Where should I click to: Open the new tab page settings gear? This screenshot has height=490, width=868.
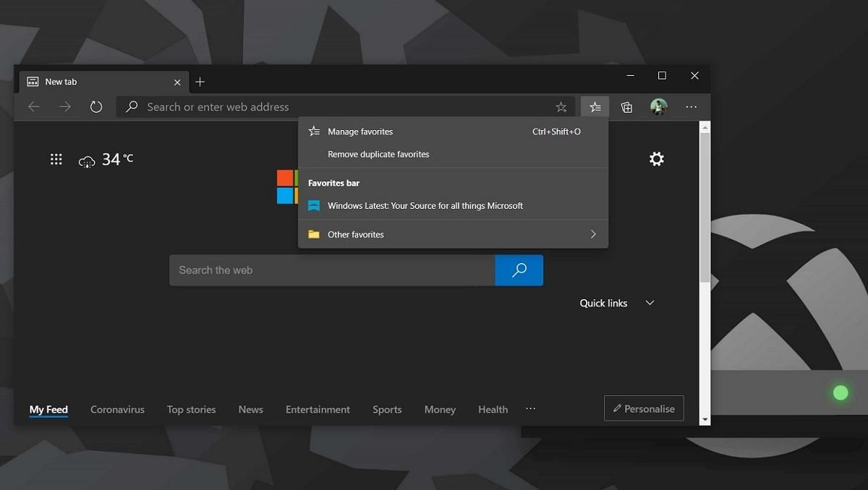coord(657,159)
